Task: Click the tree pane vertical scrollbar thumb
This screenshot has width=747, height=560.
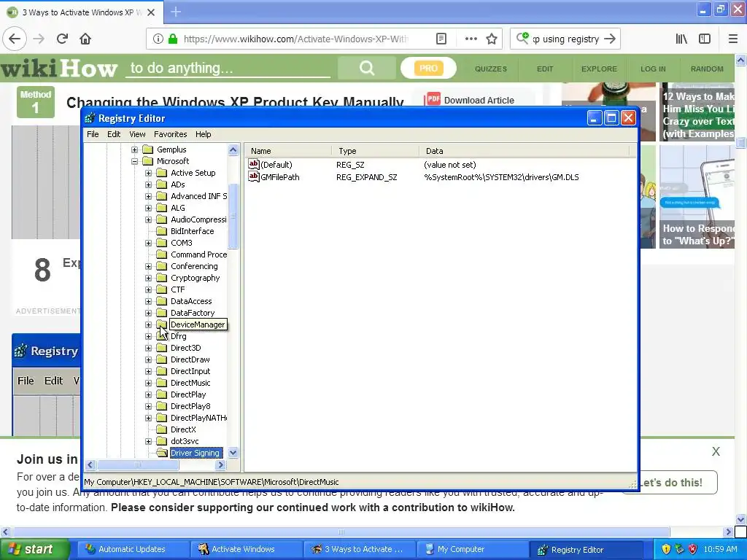Action: (233, 217)
